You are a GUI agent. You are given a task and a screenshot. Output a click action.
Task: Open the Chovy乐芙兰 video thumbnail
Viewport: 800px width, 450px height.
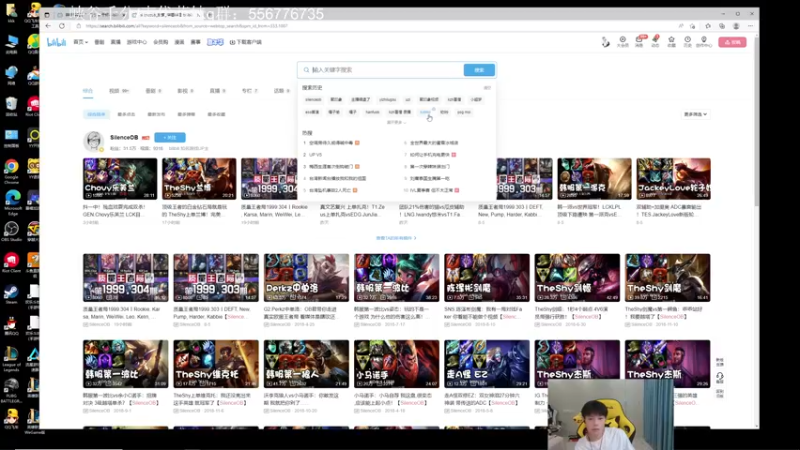tap(120, 179)
